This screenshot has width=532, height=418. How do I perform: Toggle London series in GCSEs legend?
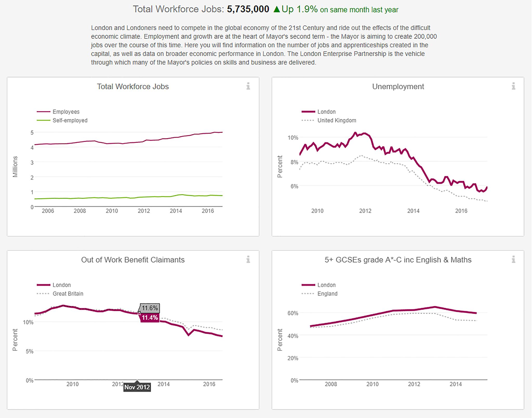click(x=326, y=285)
